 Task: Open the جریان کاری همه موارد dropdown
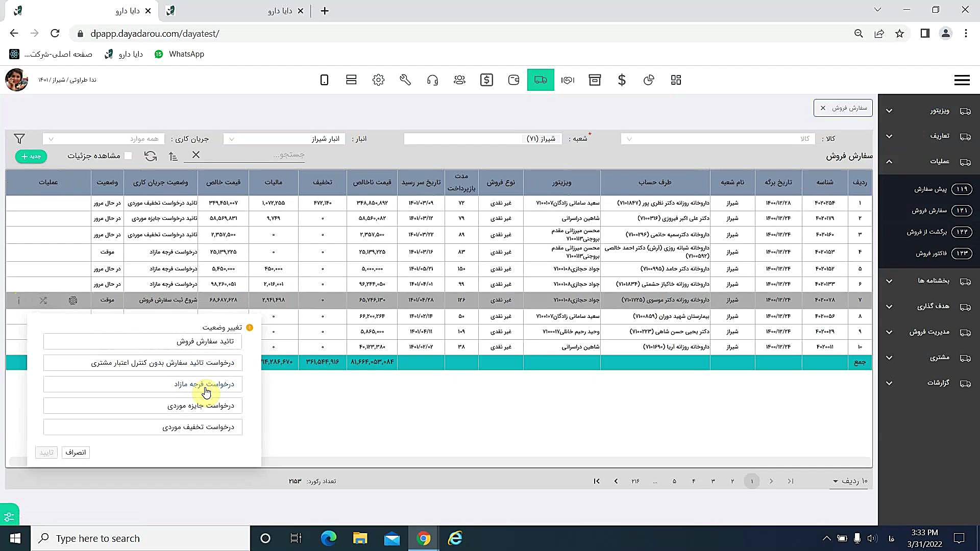click(x=103, y=139)
